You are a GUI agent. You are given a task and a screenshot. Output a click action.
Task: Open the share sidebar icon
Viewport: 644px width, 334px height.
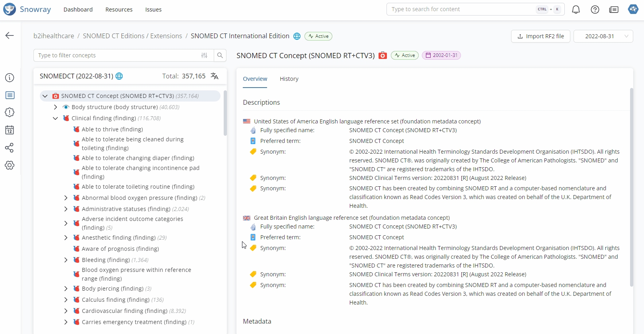tap(10, 148)
